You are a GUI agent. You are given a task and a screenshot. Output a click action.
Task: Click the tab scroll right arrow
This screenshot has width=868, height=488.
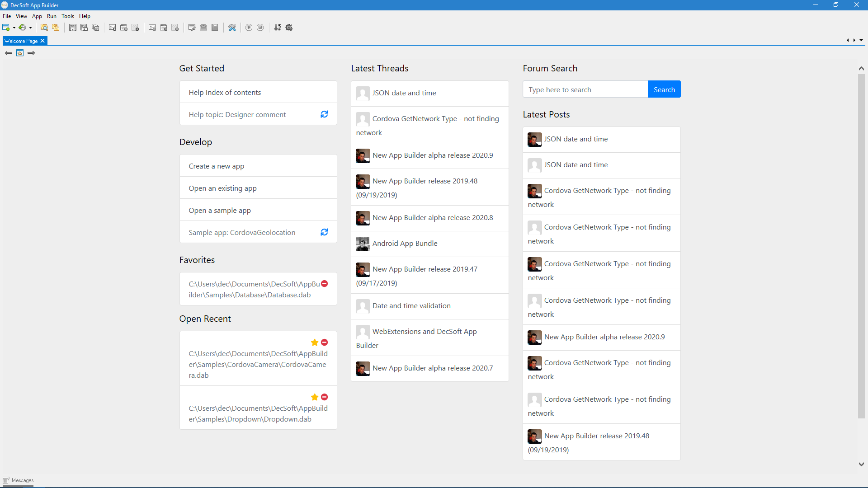pos(854,40)
